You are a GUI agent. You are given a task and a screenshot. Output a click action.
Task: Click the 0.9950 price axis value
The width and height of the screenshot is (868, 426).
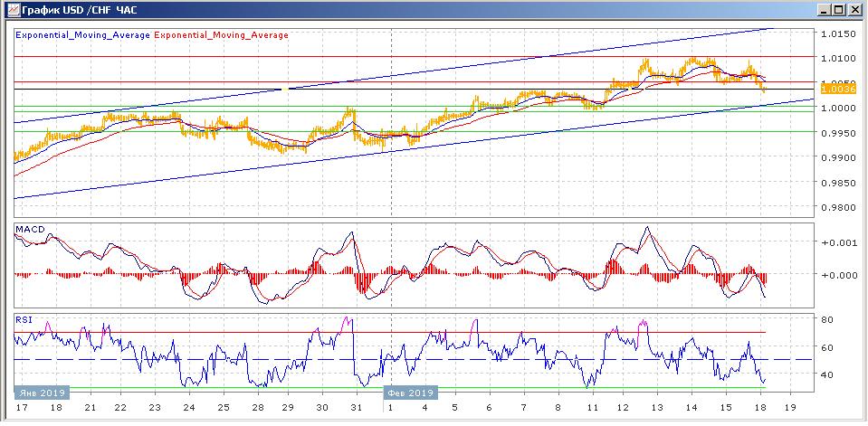[838, 133]
